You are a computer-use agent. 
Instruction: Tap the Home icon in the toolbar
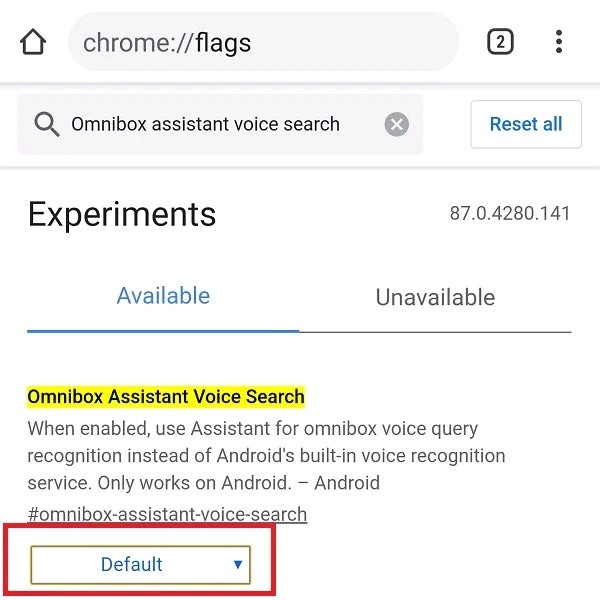tap(33, 43)
